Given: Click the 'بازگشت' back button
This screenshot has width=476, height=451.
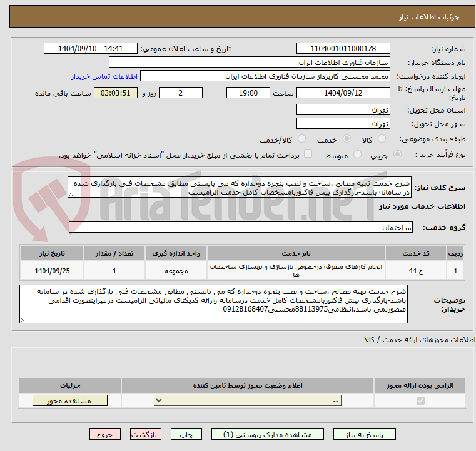Looking at the screenshot, I should pyautogui.click(x=145, y=434).
